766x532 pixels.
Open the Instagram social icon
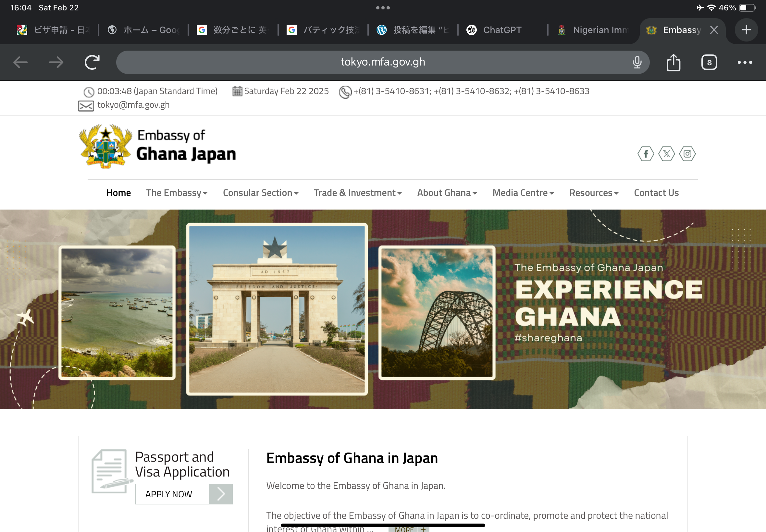[x=687, y=154]
